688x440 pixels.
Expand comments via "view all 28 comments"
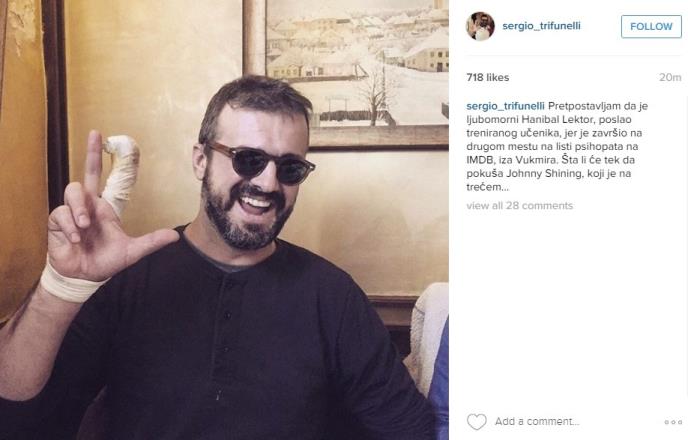[x=520, y=206]
